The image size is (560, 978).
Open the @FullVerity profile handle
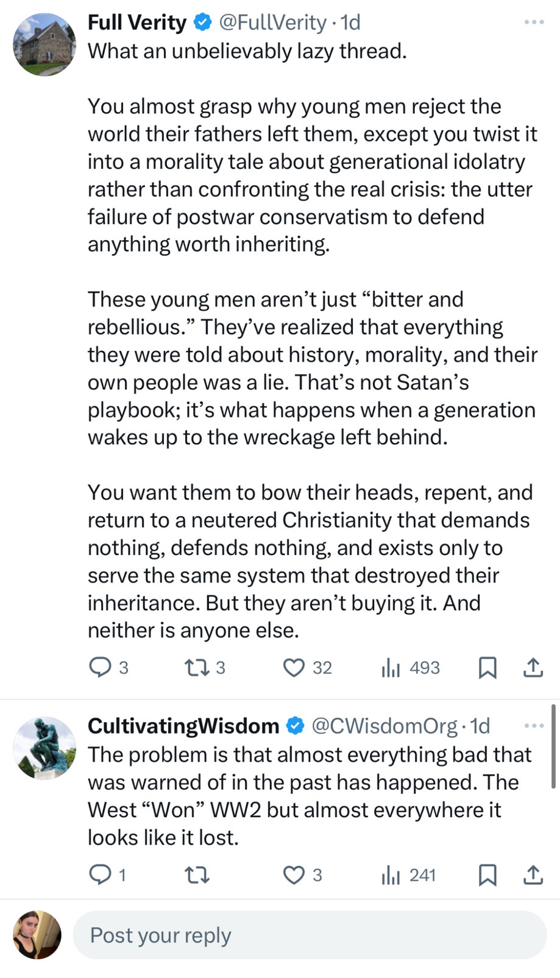[272, 23]
